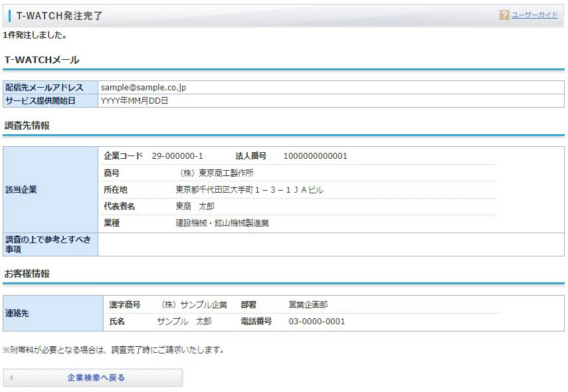Select the customer company (株)サンプル企業
The width and height of the screenshot is (568, 392).
(193, 305)
